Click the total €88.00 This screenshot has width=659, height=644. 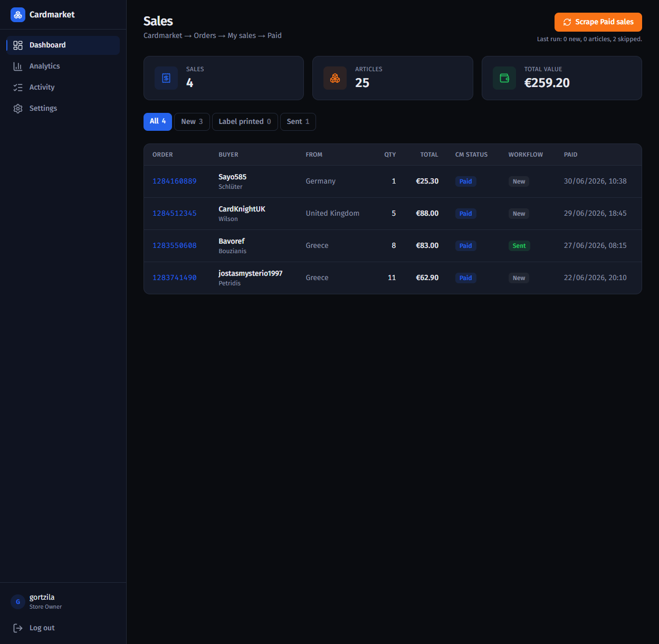(427, 214)
